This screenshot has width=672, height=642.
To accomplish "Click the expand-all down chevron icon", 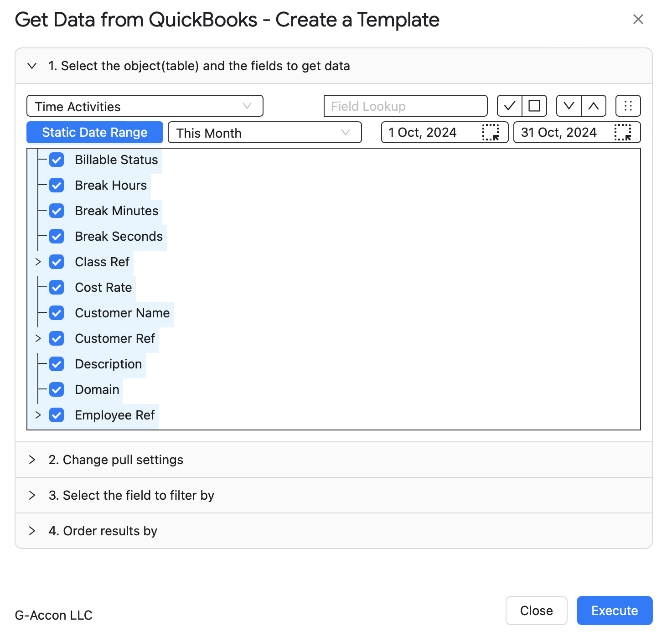I will coord(569,106).
